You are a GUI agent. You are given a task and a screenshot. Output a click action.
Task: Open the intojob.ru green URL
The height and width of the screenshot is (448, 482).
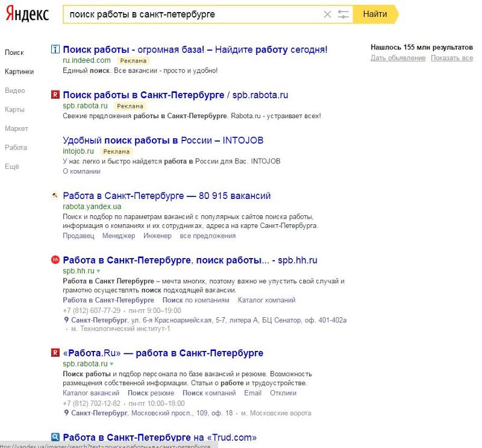[78, 151]
